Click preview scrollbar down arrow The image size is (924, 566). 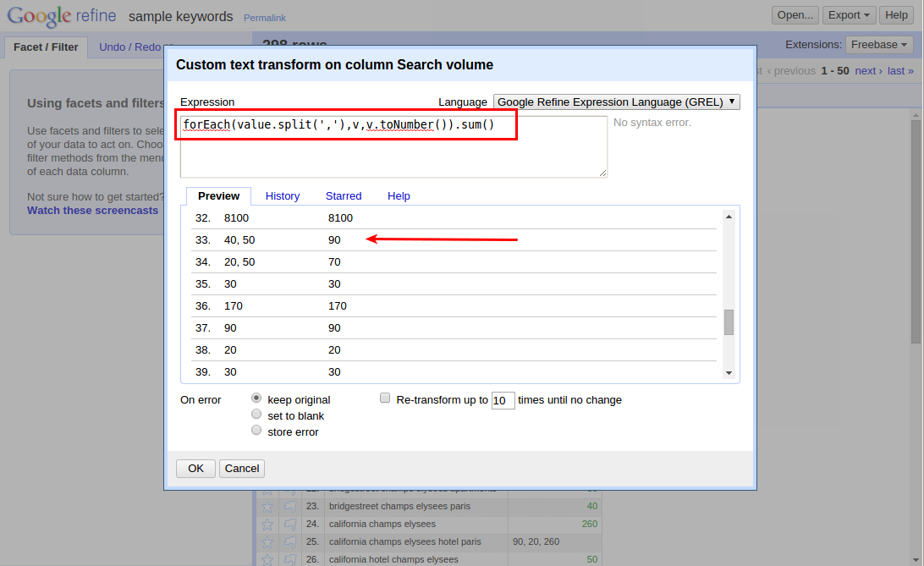coord(729,373)
